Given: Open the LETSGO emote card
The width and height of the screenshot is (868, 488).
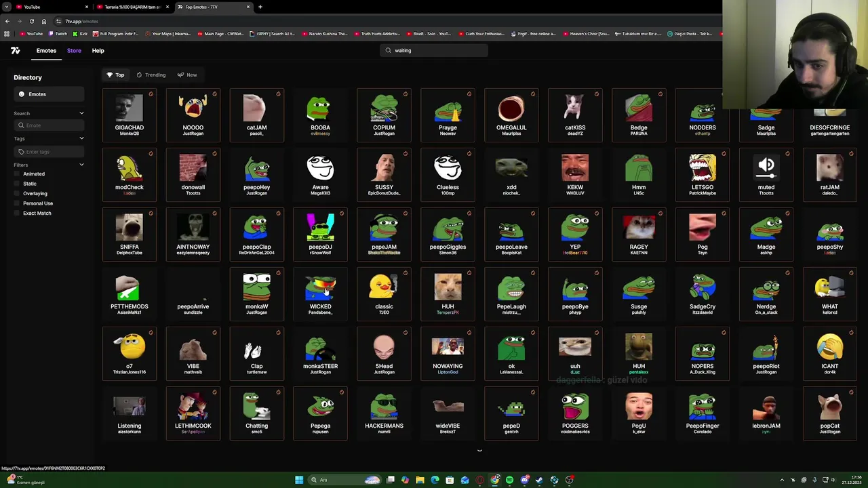Looking at the screenshot, I should pyautogui.click(x=703, y=175).
